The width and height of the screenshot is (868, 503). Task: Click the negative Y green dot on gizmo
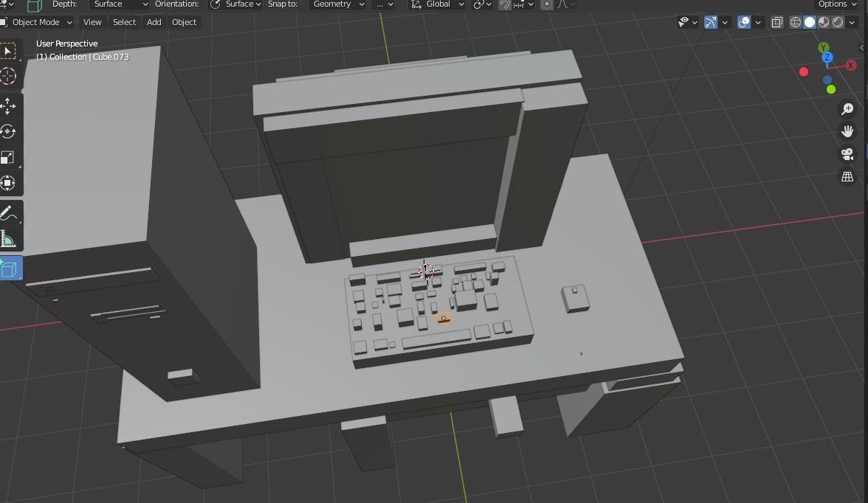tap(831, 90)
